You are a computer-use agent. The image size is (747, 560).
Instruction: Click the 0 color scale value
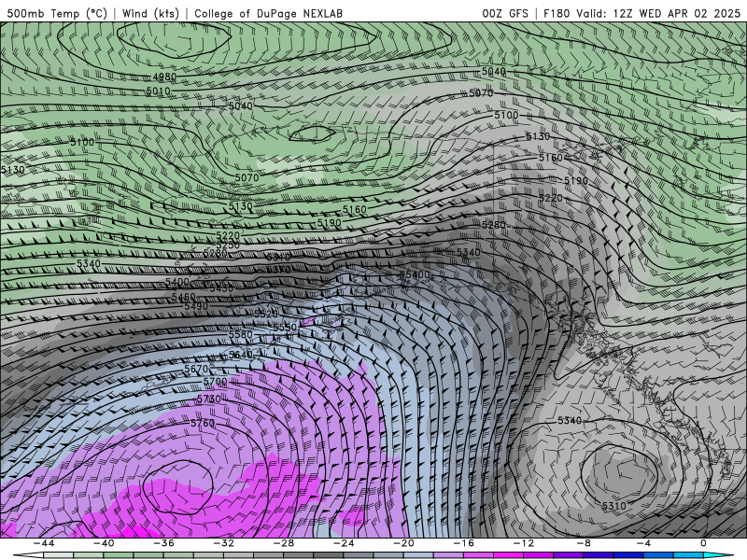(x=703, y=543)
